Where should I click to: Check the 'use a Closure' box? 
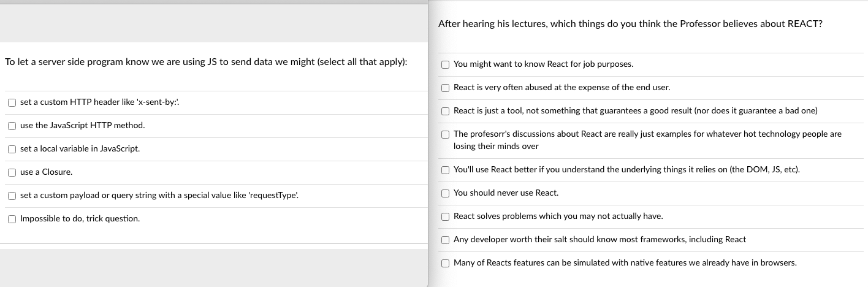[x=12, y=172]
